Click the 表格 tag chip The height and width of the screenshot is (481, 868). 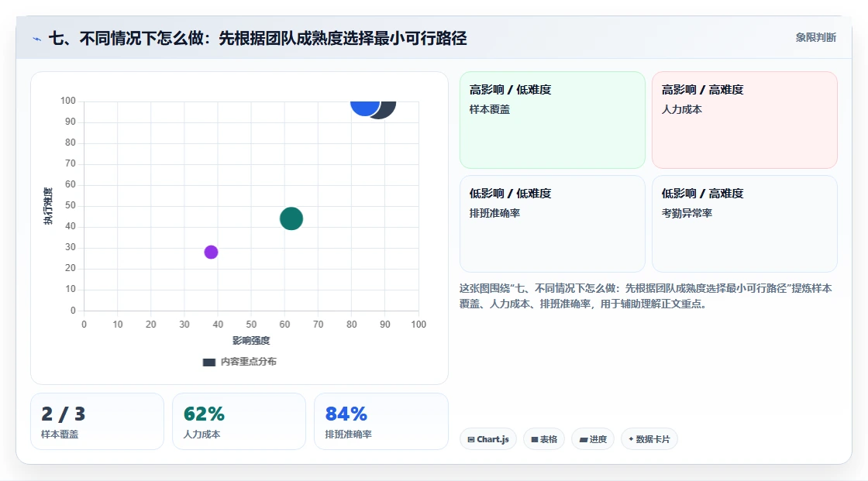click(x=544, y=439)
